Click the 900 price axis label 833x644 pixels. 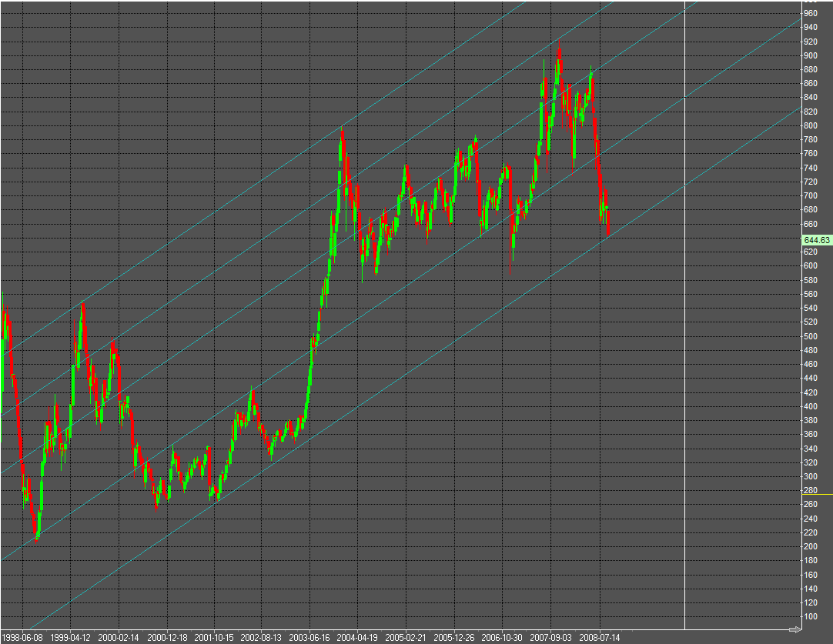[x=811, y=55]
